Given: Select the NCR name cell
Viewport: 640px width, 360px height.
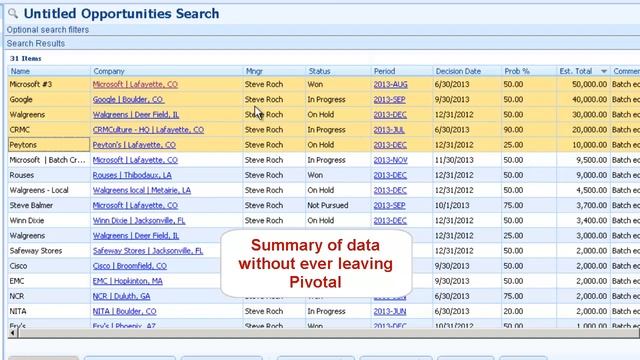Looking at the screenshot, I should click(x=49, y=296).
